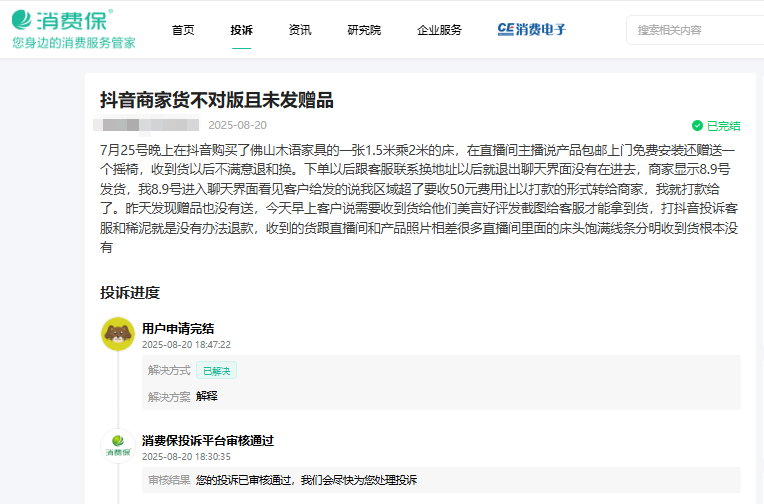Click the post date 2025-08-20
Image resolution: width=764 pixels, height=504 pixels.
click(237, 125)
